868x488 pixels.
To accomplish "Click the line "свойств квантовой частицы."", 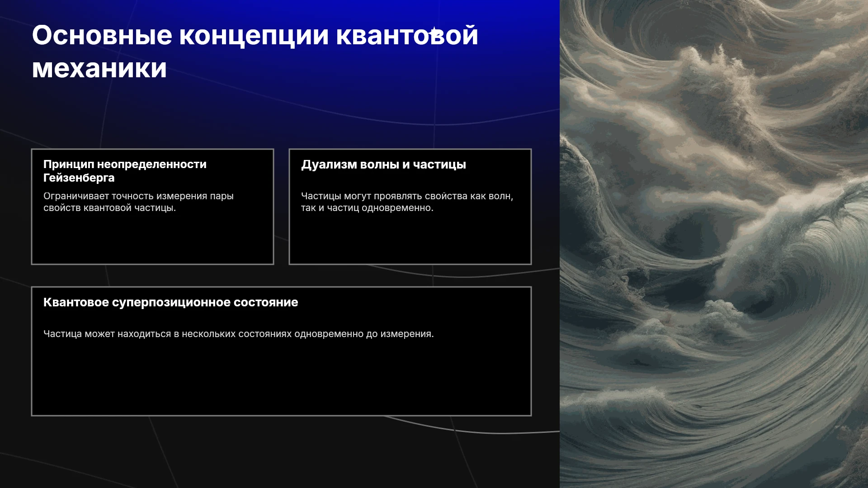I will pyautogui.click(x=109, y=208).
